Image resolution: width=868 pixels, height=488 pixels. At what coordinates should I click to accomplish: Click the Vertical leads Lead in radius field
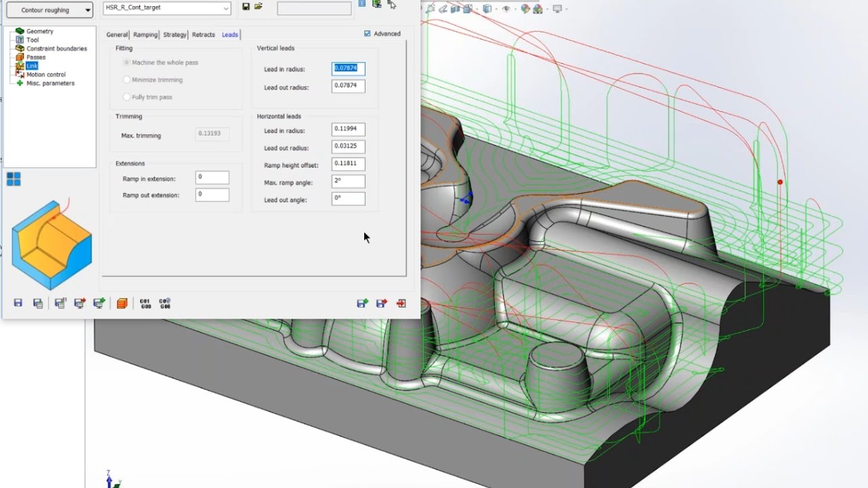pyautogui.click(x=349, y=68)
